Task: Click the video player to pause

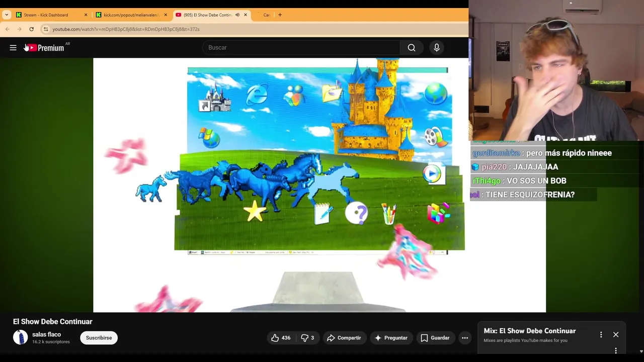Action: 319,185
